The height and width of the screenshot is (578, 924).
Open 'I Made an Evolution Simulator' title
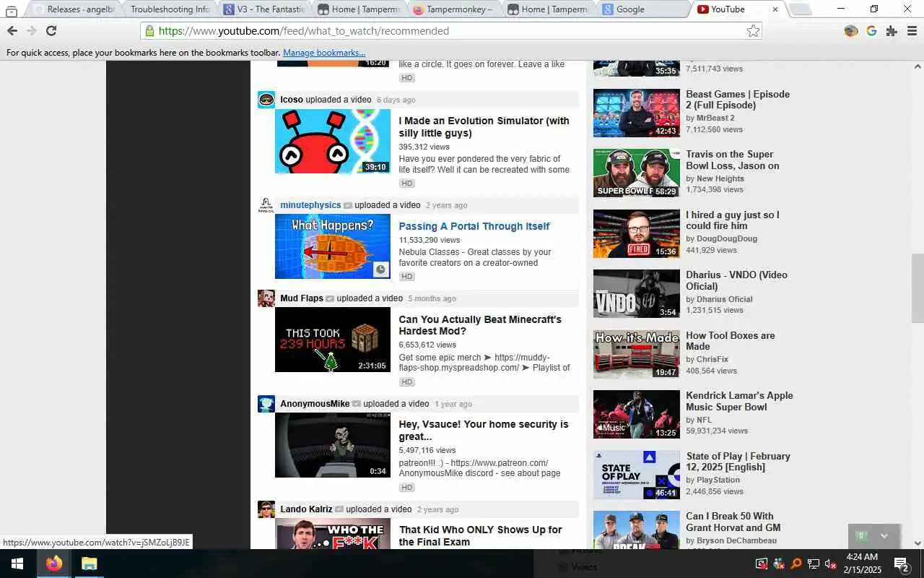484,127
